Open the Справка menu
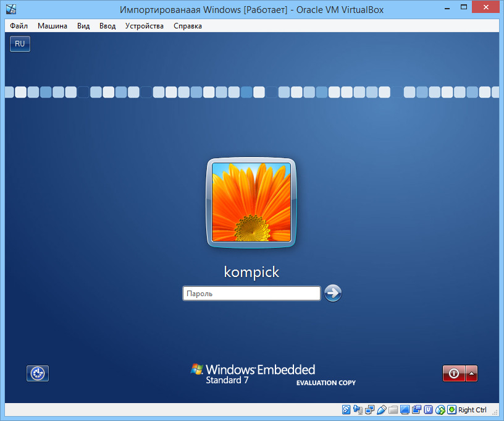Screen dimensions: 504x421 click(188, 26)
